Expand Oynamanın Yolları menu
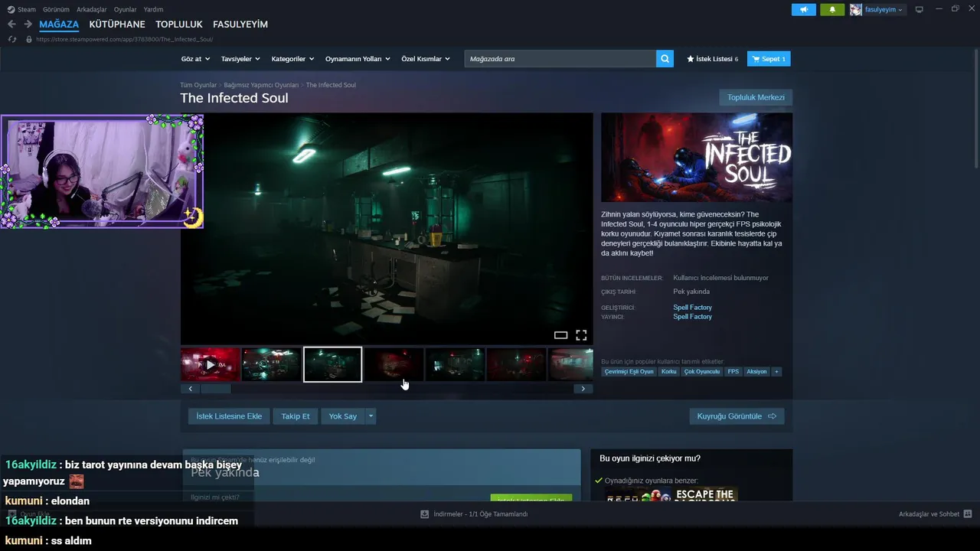The image size is (980, 551). 358,59
